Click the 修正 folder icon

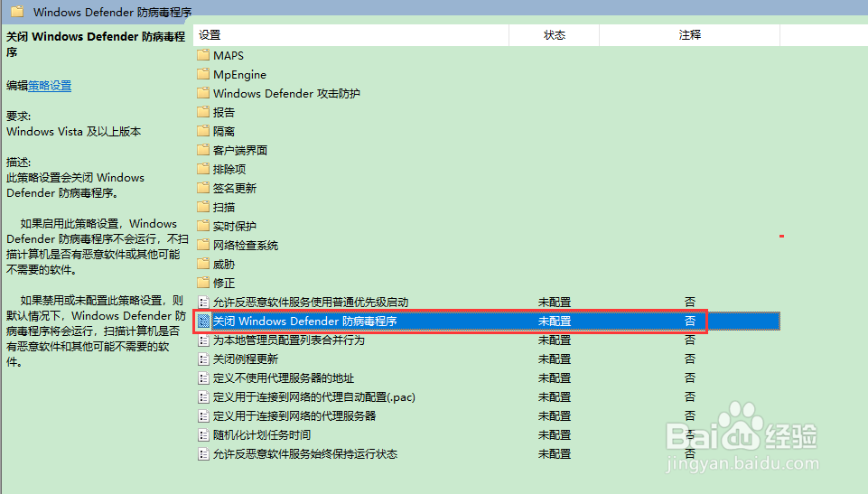click(x=203, y=282)
